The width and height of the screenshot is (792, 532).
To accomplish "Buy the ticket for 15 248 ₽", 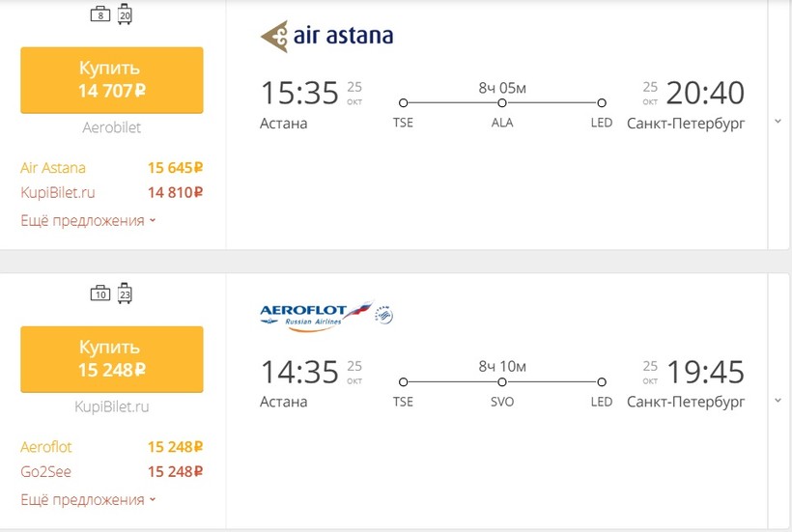I will [111, 358].
